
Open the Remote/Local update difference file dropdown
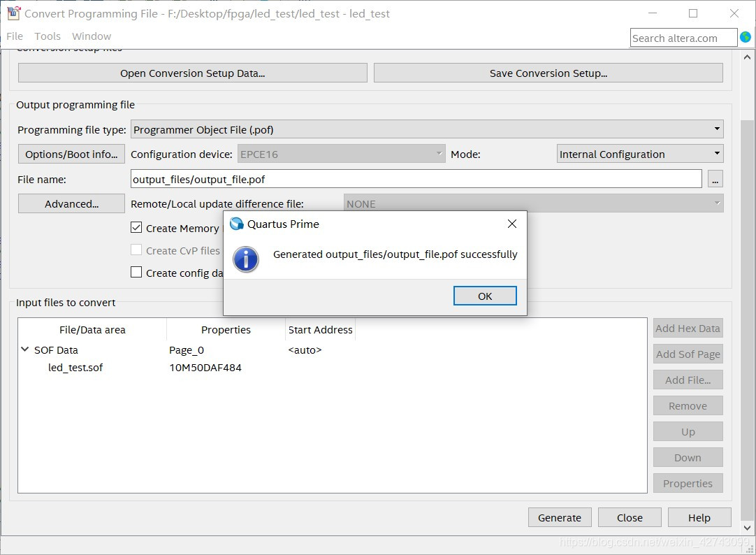533,204
